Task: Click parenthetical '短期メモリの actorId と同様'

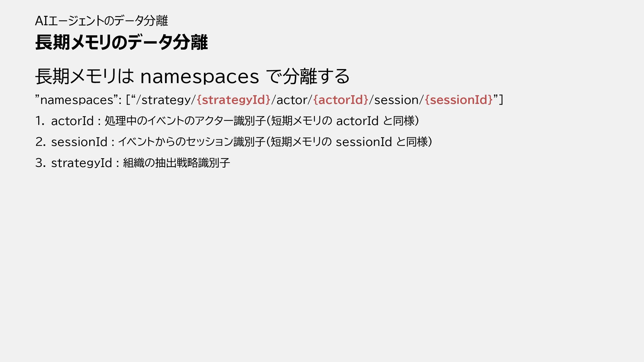Action: [342, 121]
